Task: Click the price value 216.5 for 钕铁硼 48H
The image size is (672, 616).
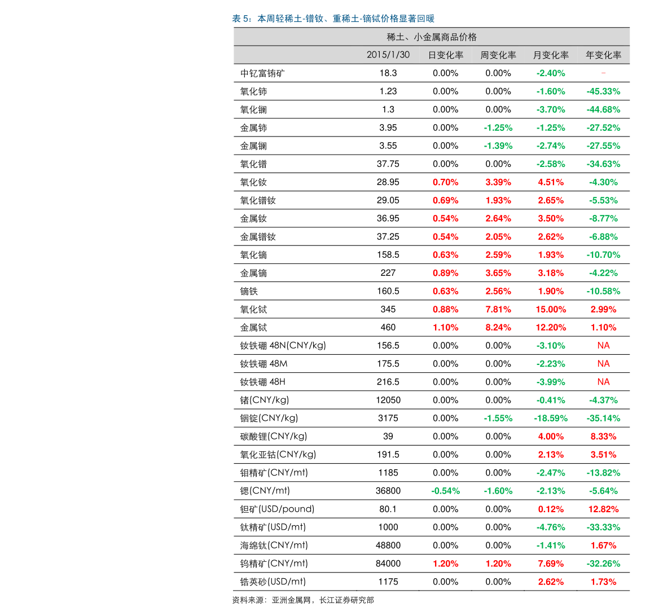Action: click(x=388, y=382)
